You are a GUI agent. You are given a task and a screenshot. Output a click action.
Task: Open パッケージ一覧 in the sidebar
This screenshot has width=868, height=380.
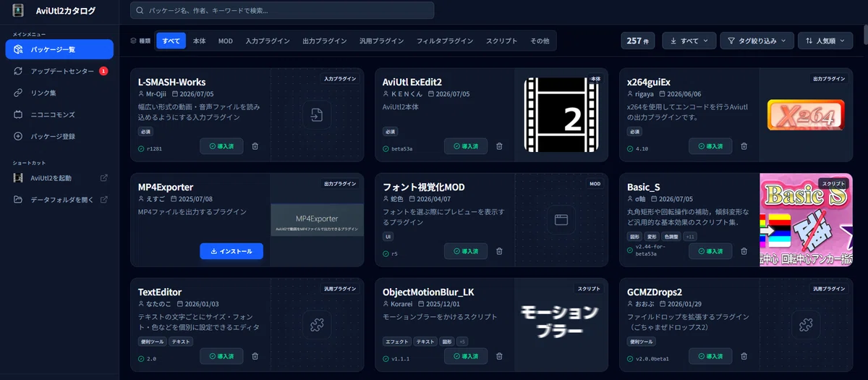59,49
